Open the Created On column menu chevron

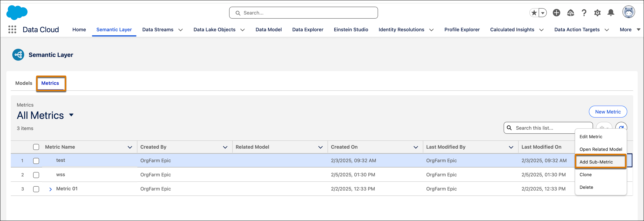pyautogui.click(x=416, y=147)
